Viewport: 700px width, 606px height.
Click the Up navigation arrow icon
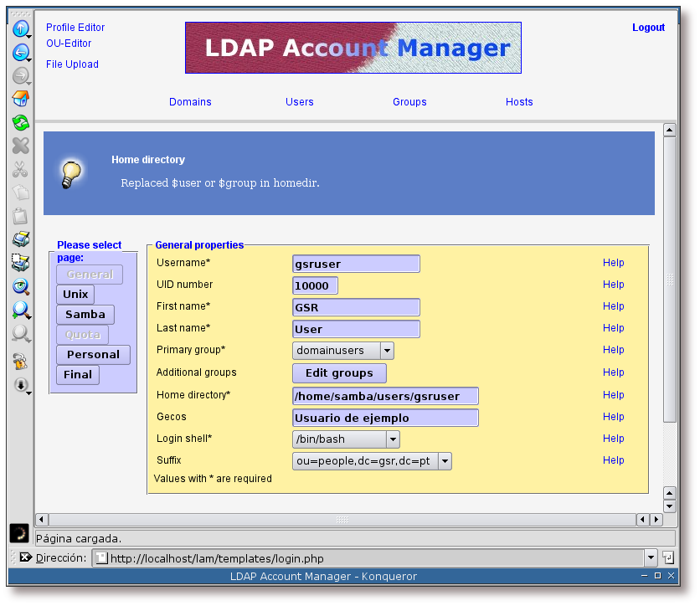(20, 30)
